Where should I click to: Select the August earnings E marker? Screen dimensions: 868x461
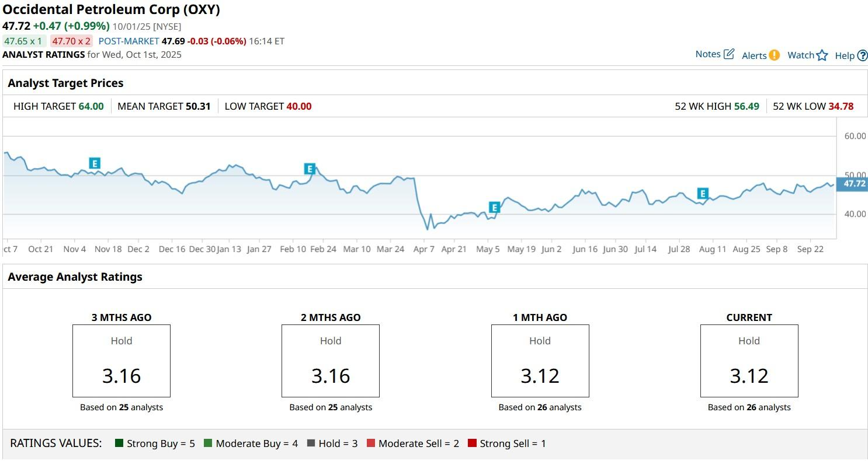[x=702, y=193]
